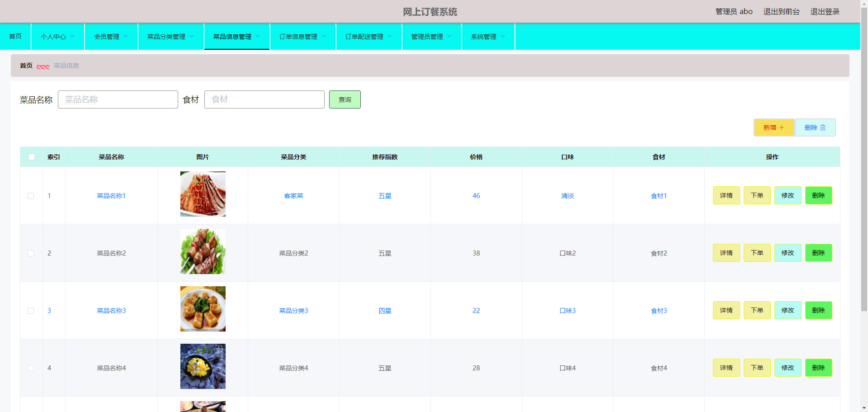Open the 个人中心 menu item
868x412 pixels.
[58, 37]
